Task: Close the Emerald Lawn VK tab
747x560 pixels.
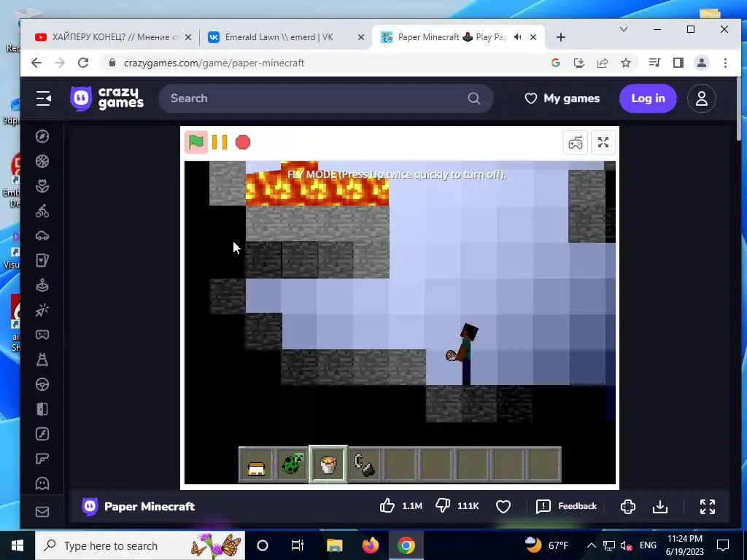Action: 361,37
